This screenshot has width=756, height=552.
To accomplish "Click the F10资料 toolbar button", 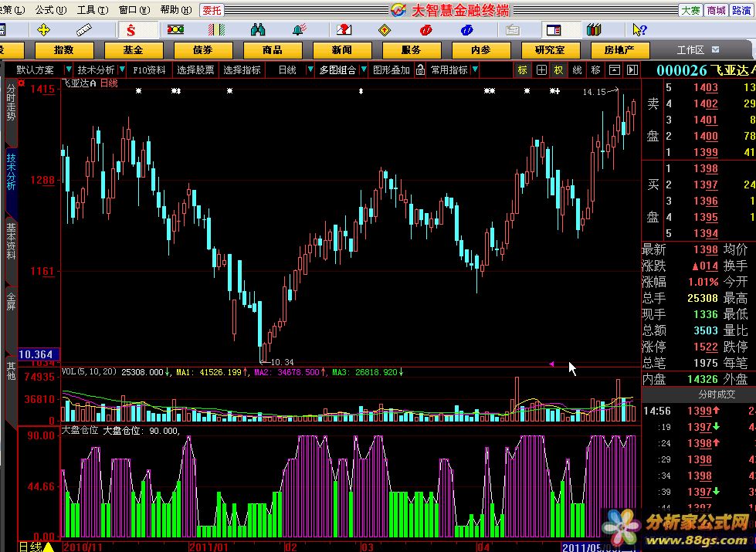I will tap(149, 70).
